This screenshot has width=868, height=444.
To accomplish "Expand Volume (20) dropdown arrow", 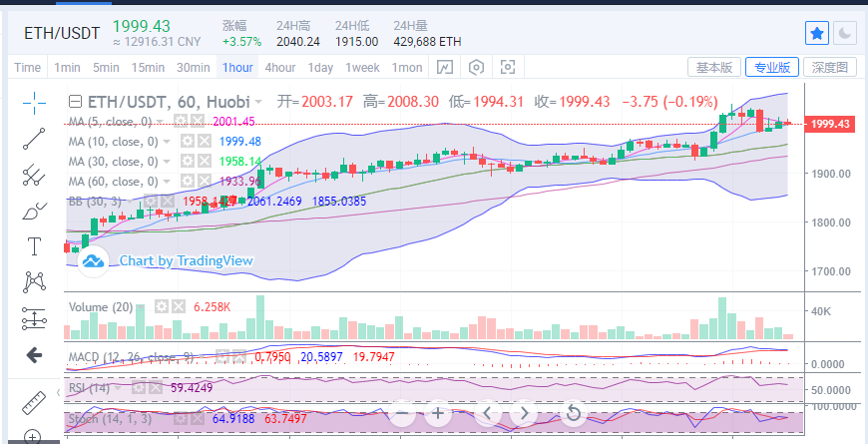I will 141,306.
